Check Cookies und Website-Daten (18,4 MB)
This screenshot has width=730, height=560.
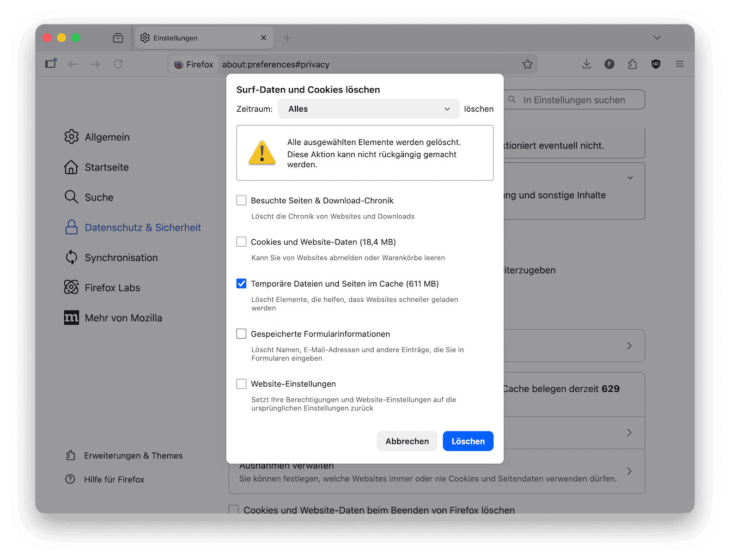click(x=241, y=241)
